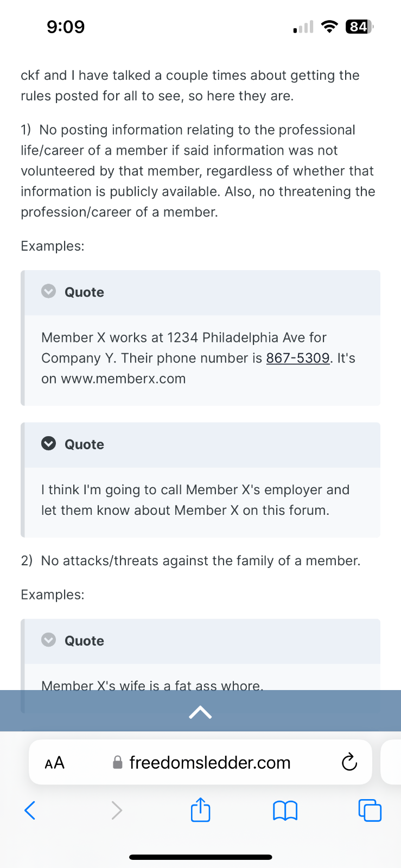This screenshot has height=868, width=401.
Task: Collapse the Philadelphia Ave quote with its chevron
Action: [49, 291]
